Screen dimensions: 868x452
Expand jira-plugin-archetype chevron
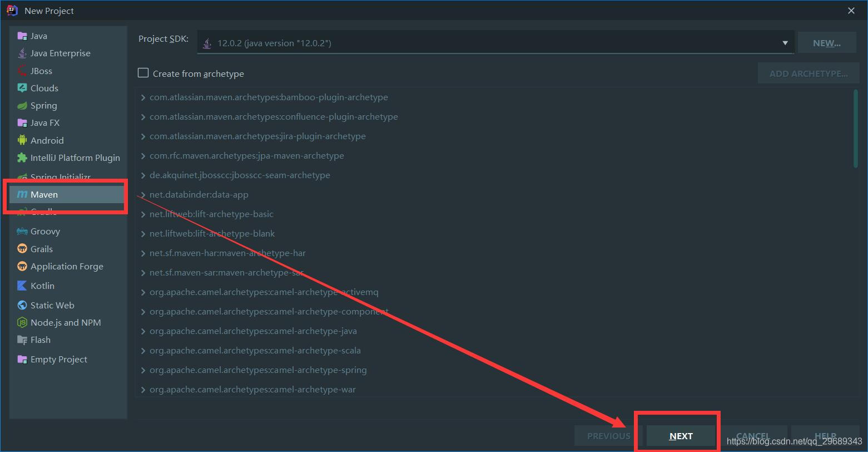point(143,136)
